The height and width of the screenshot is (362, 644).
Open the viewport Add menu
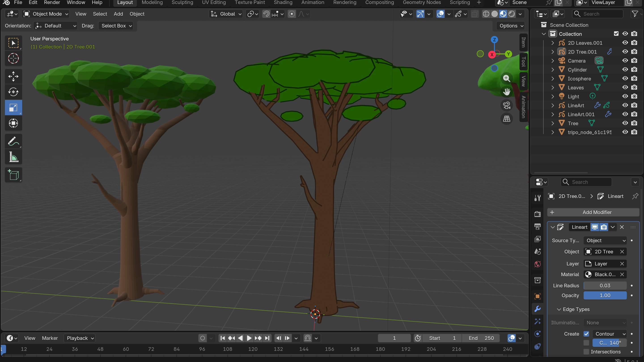[118, 14]
